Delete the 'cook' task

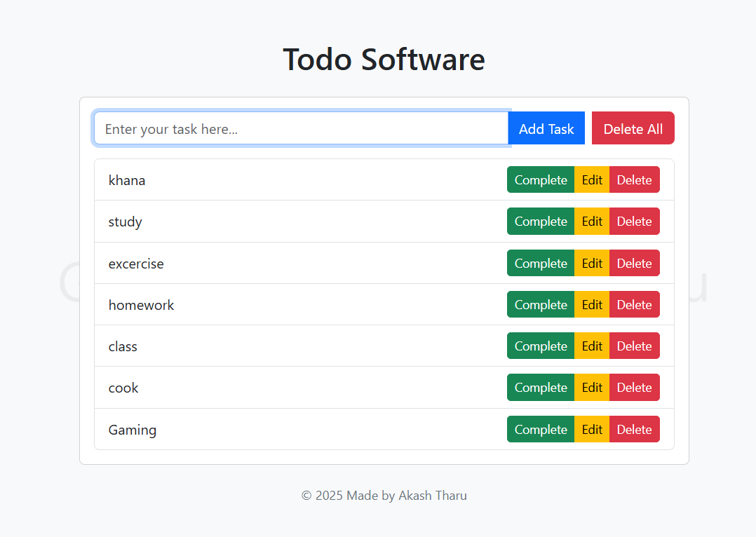click(634, 387)
